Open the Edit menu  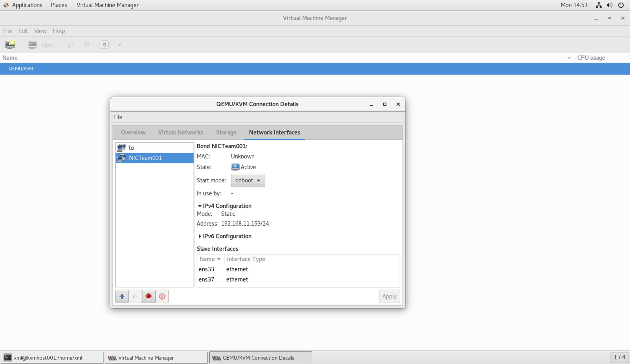pyautogui.click(x=23, y=31)
